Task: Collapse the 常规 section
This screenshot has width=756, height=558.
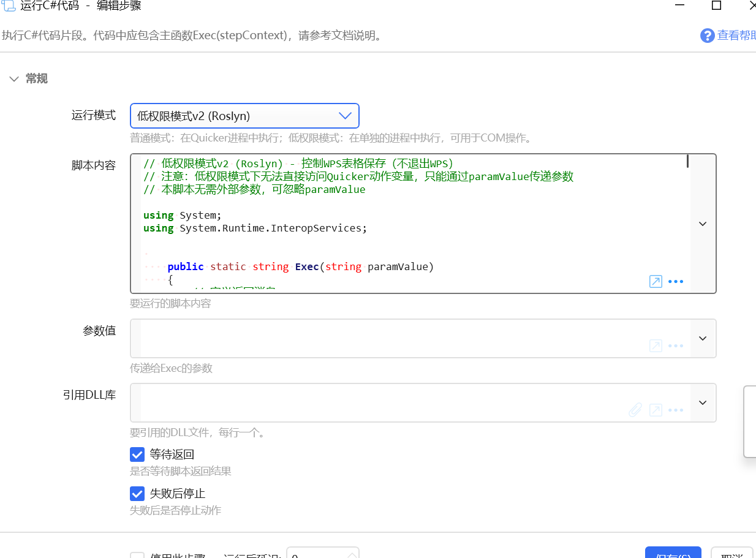Action: [x=14, y=79]
